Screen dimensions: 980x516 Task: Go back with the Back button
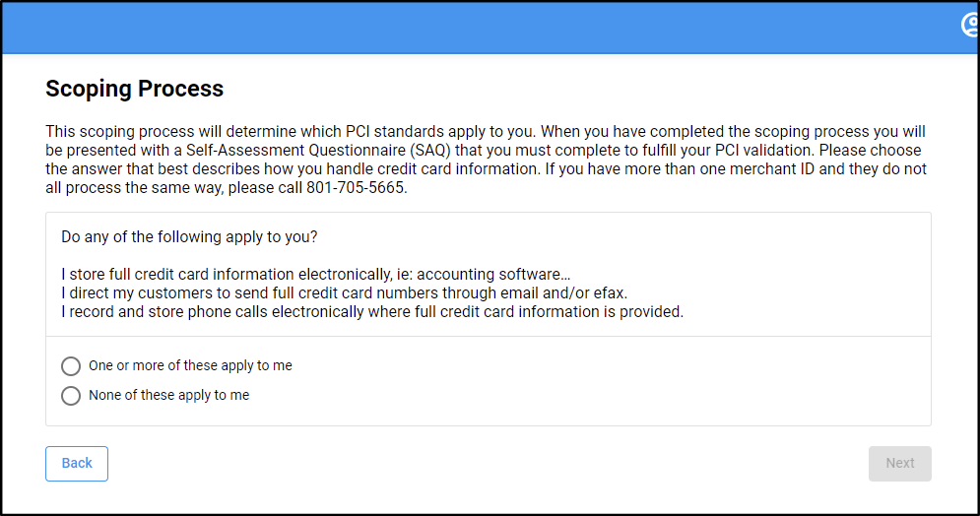(77, 464)
